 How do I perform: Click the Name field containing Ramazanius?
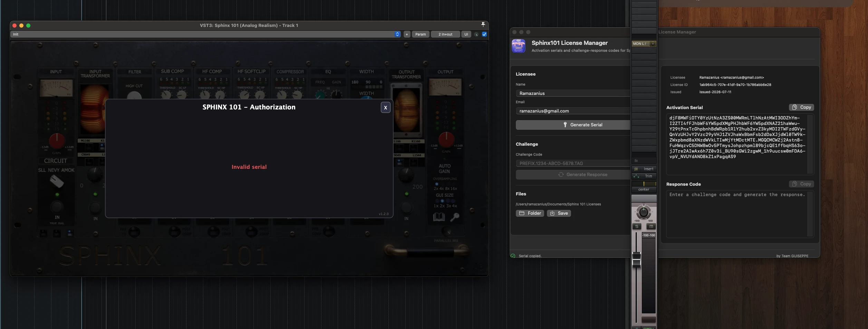[573, 93]
